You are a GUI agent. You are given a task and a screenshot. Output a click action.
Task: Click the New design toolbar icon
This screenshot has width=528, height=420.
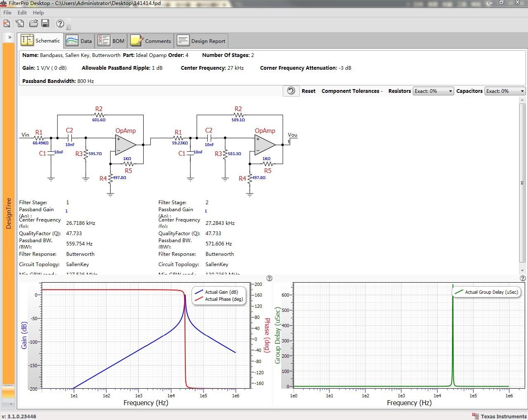[x=7, y=24]
